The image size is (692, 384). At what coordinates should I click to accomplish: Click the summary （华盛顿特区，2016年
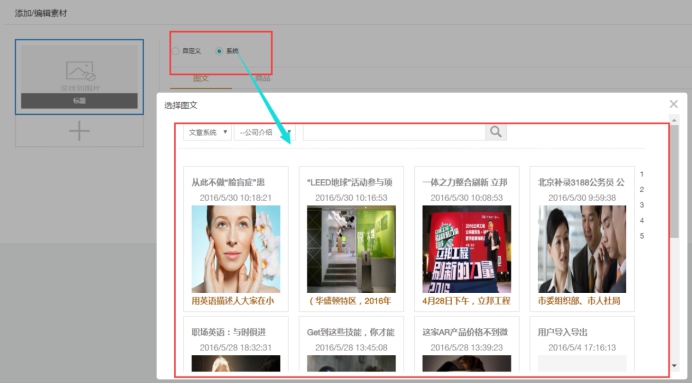click(x=350, y=301)
